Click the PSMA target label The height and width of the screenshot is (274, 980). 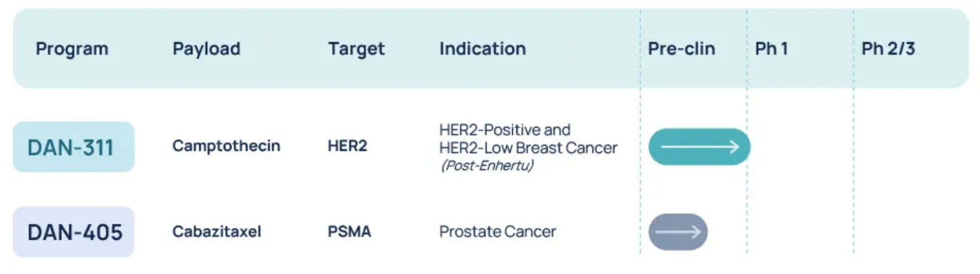click(x=349, y=231)
